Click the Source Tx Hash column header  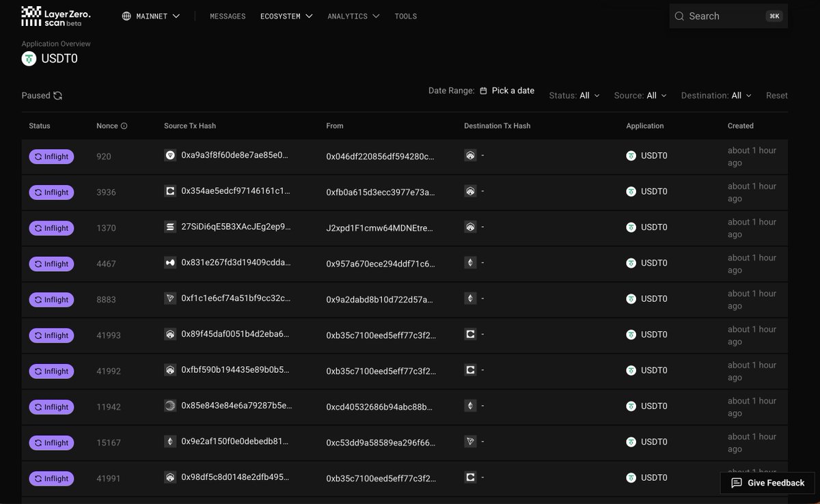coord(190,126)
